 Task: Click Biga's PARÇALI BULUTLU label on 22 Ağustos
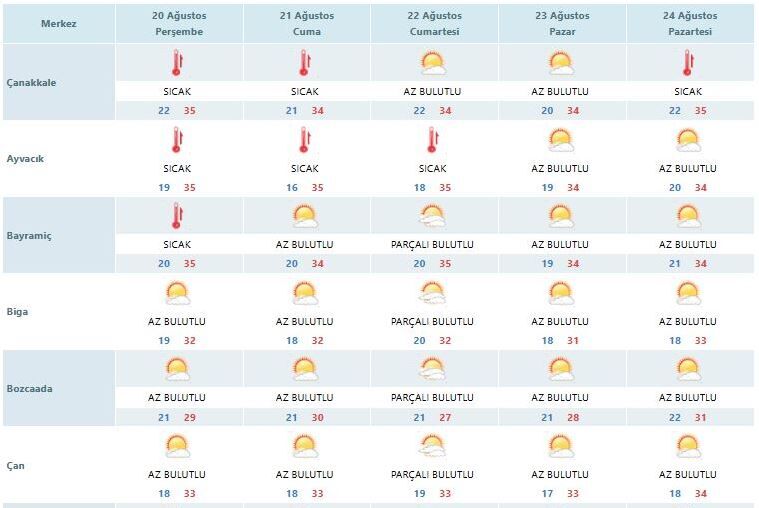click(x=432, y=322)
